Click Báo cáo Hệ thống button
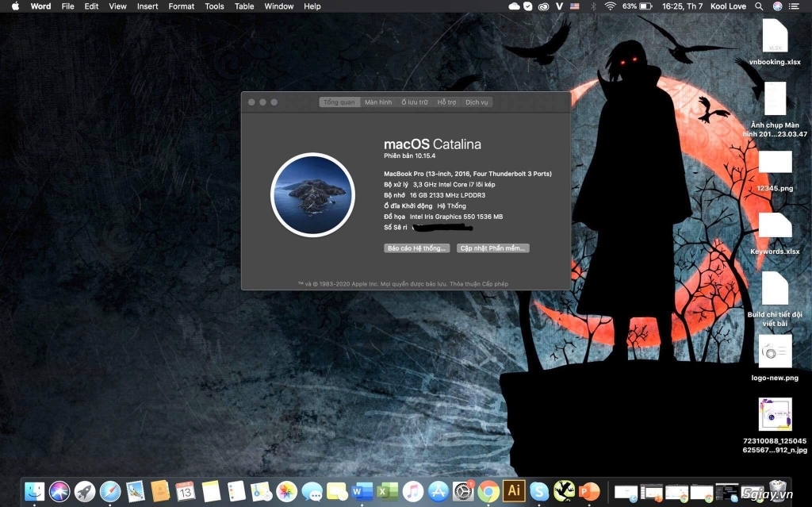This screenshot has width=812, height=507. click(417, 248)
